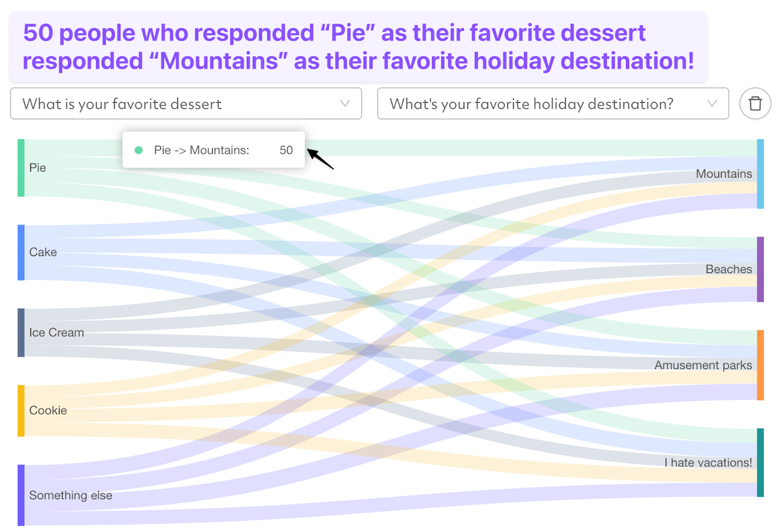Click the I hate vacations! label
This screenshot has height=532, width=778.
[x=707, y=463]
